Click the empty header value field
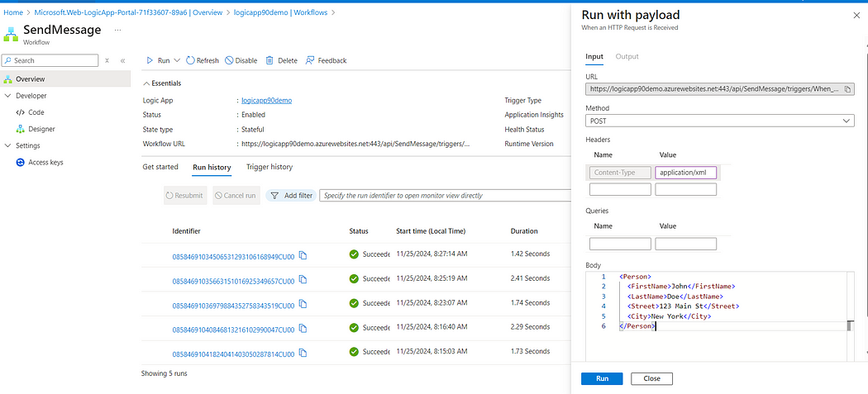The height and width of the screenshot is (394, 868). pyautogui.click(x=686, y=189)
